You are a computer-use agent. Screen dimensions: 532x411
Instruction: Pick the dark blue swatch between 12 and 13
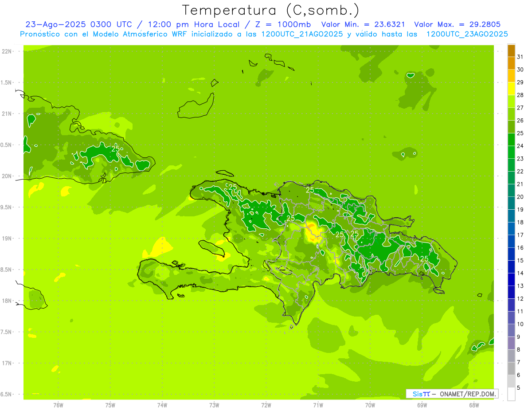tap(511, 292)
